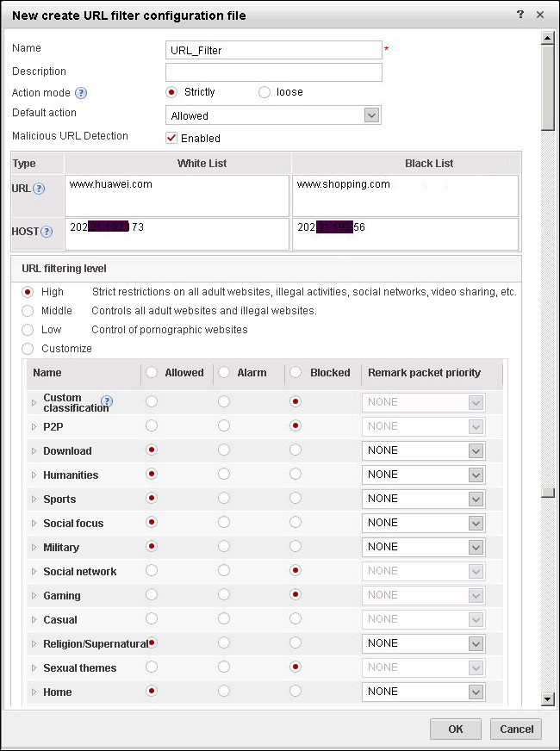Click the HOST help question icon
The height and width of the screenshot is (751, 560).
click(47, 232)
